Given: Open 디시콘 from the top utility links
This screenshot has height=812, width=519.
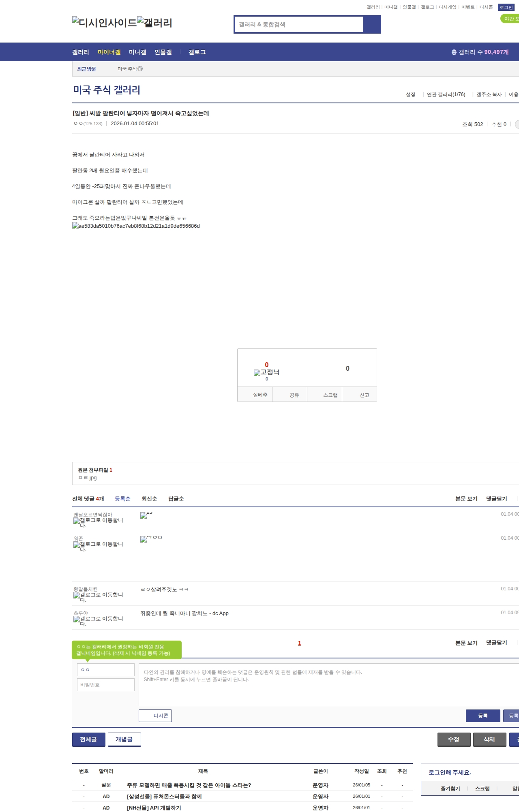Looking at the screenshot, I should [486, 7].
